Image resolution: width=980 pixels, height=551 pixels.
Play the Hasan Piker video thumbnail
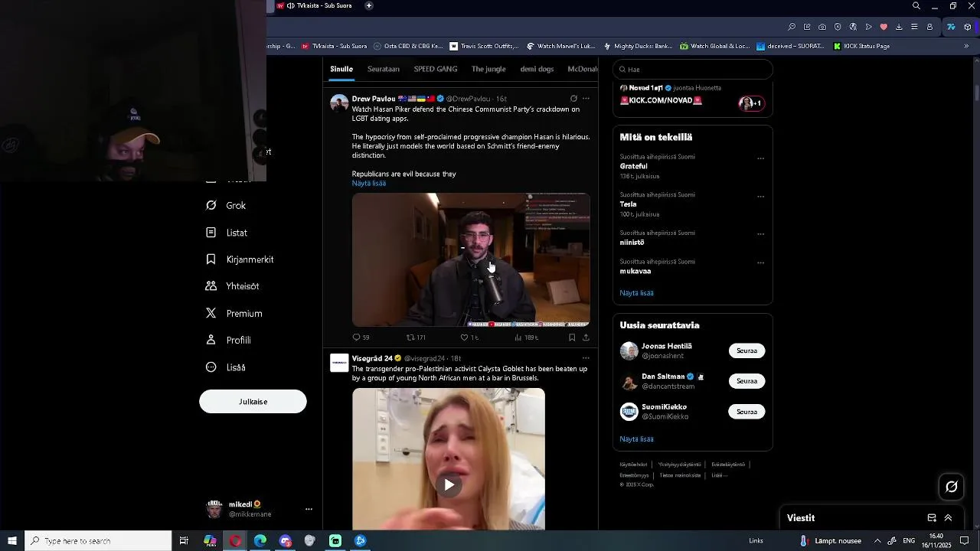tap(471, 260)
